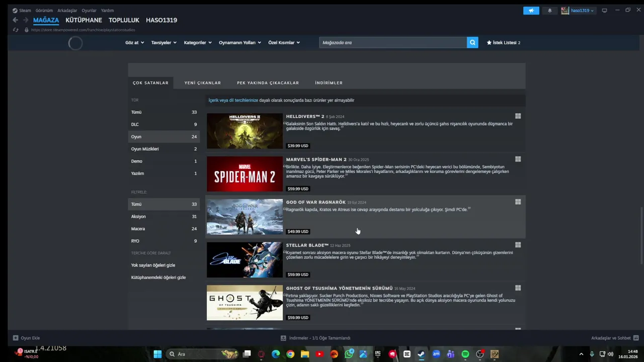The image size is (644, 362).
Task: Open the friends chat icon at bottom right
Action: click(636, 338)
